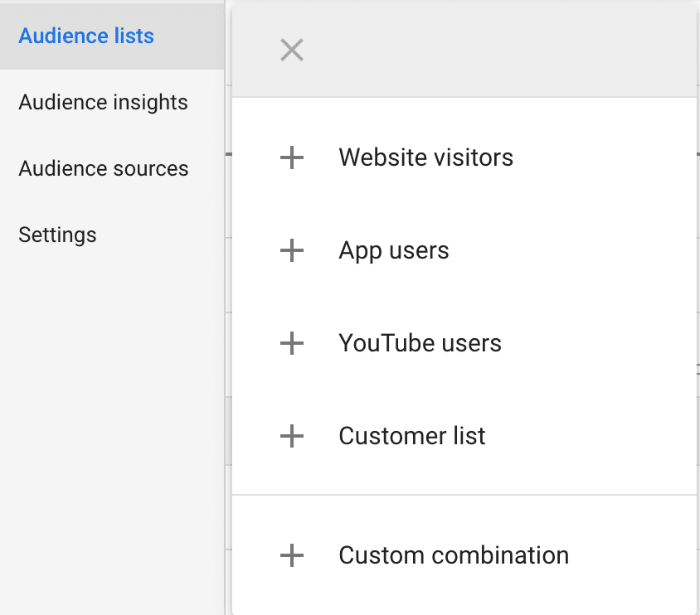The width and height of the screenshot is (700, 615).
Task: Close the audience type popup menu
Action: (291, 51)
